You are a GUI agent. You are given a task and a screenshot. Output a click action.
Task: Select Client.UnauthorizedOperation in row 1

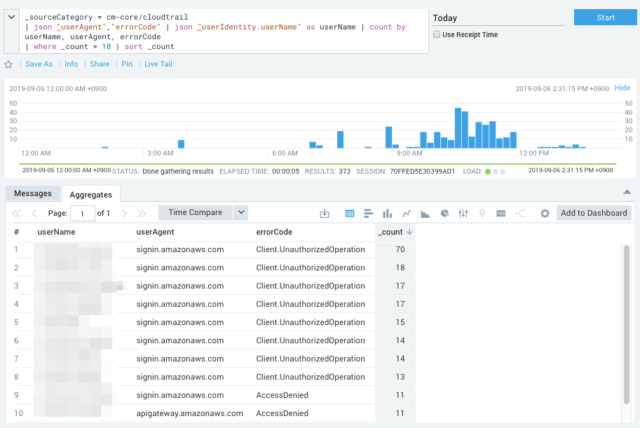pos(311,249)
